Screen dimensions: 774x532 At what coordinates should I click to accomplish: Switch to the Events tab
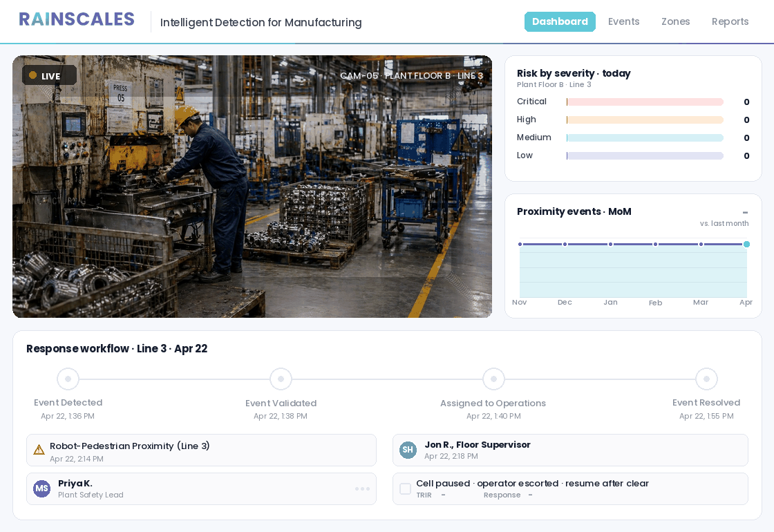click(x=623, y=21)
